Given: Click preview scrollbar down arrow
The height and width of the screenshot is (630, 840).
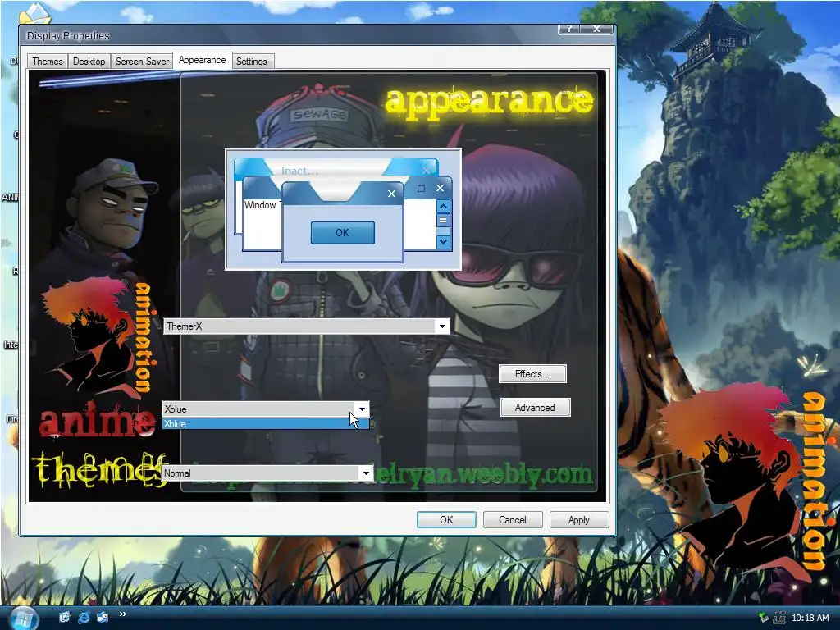Looking at the screenshot, I should click(443, 242).
